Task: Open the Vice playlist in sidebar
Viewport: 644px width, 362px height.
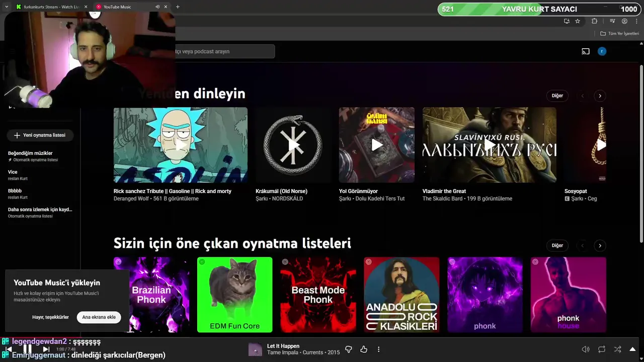Action: pos(40,175)
